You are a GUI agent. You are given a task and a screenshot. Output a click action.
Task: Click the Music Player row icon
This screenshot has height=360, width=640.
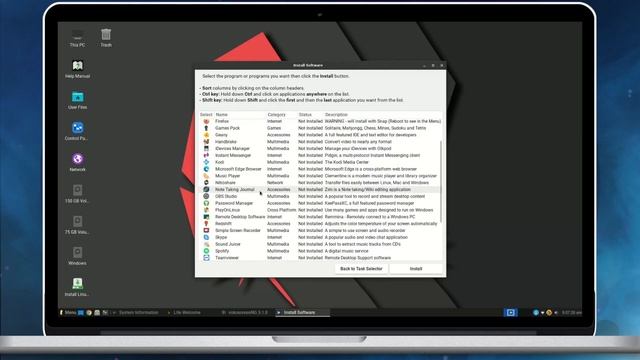click(206, 176)
